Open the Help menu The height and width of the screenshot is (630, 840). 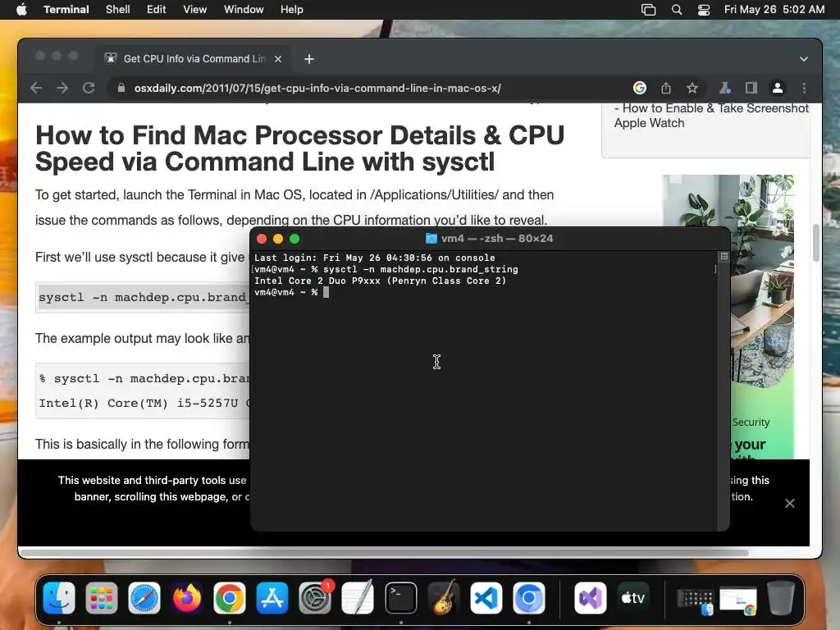[291, 10]
